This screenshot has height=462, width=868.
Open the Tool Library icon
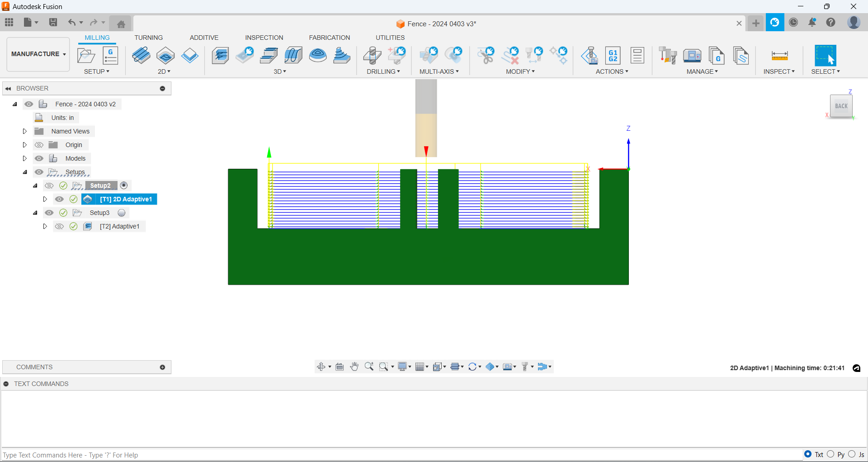pyautogui.click(x=667, y=56)
